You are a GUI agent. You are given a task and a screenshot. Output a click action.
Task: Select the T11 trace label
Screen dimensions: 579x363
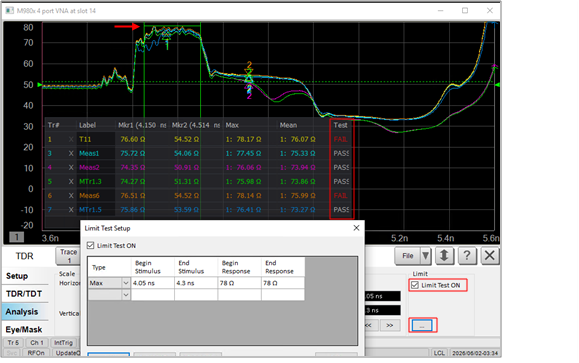click(85, 139)
